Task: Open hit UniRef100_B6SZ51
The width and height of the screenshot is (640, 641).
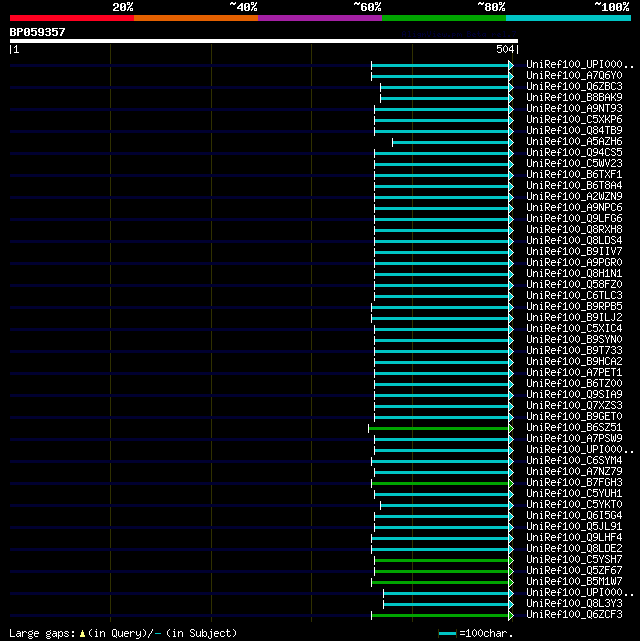Action: 574,428
